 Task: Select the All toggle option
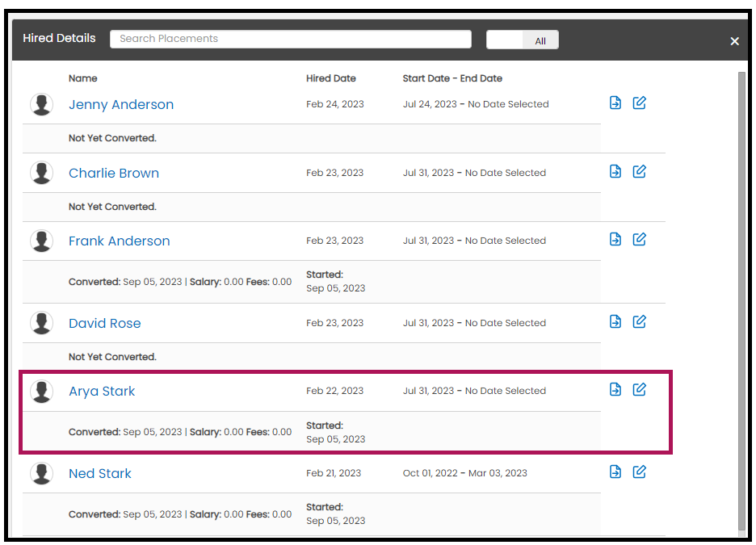pyautogui.click(x=540, y=40)
